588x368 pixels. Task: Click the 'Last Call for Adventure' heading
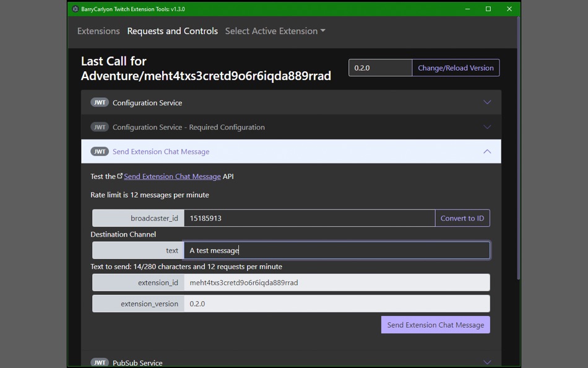point(206,68)
